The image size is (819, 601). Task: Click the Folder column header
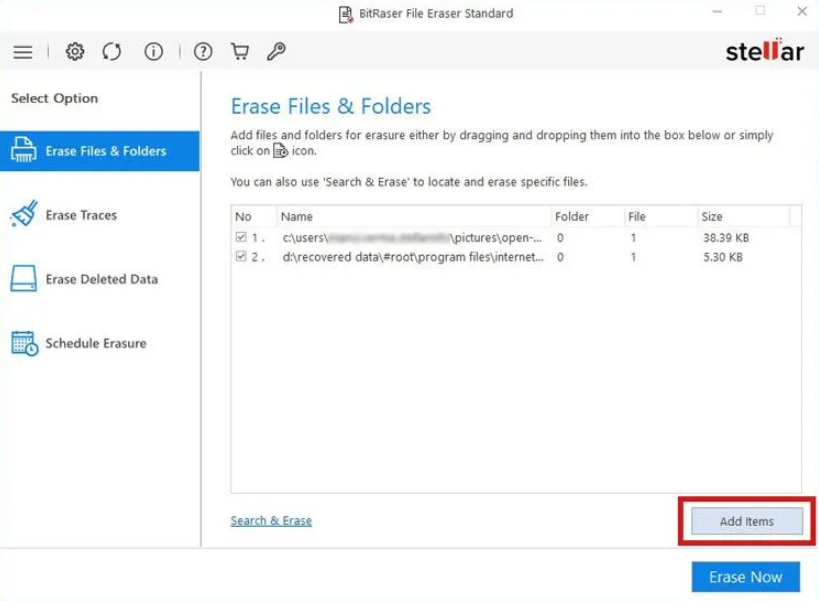(587, 216)
